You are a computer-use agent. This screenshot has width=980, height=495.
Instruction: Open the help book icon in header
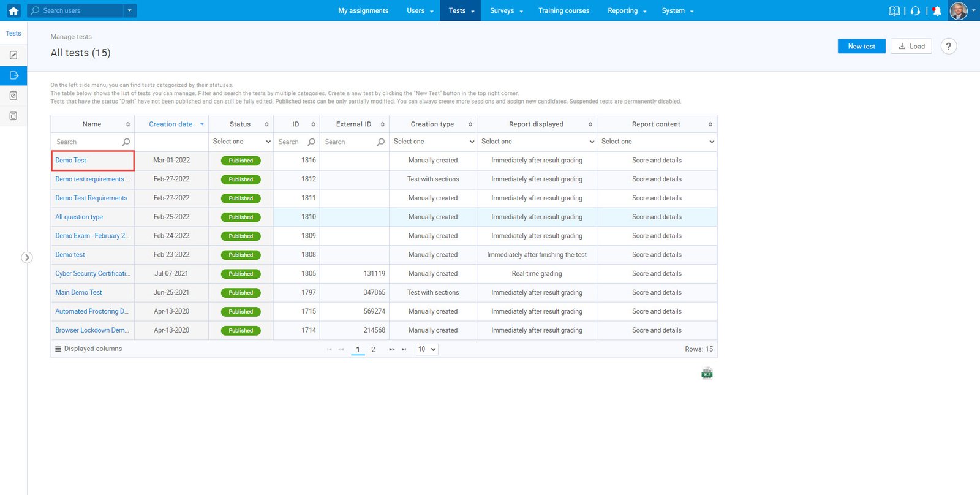click(x=894, y=11)
